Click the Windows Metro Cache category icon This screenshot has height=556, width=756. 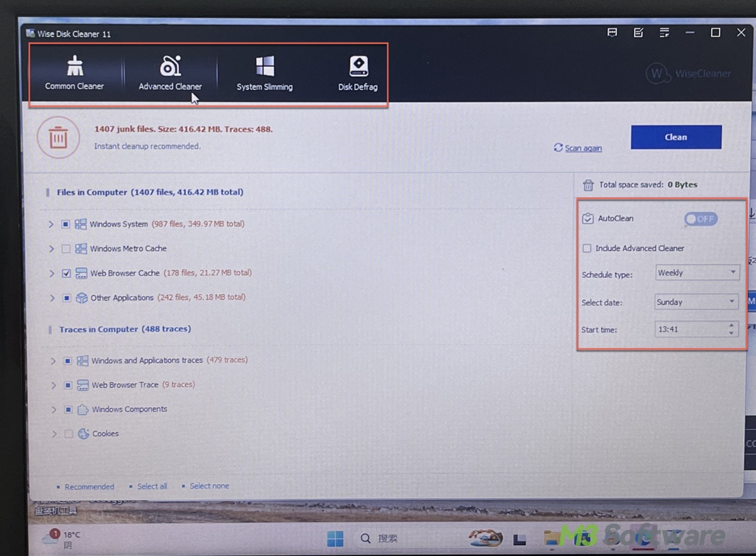pyautogui.click(x=81, y=248)
